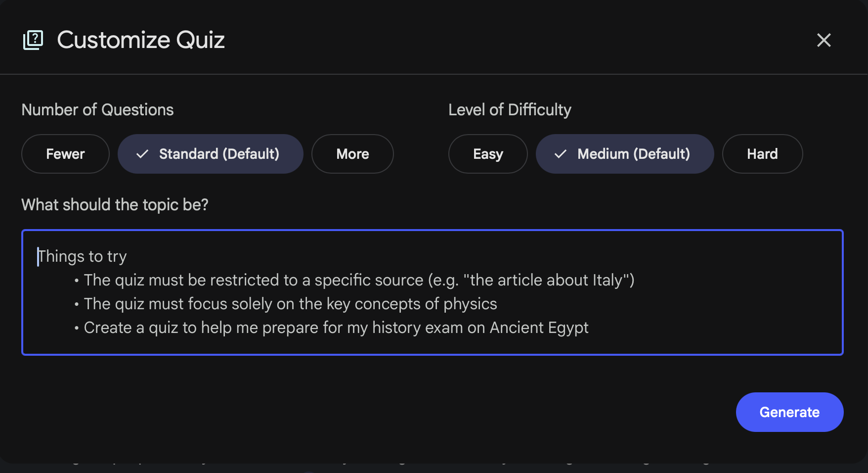868x473 pixels.
Task: Click the Ancient Egypt exam suggestion line
Action: [336, 328]
